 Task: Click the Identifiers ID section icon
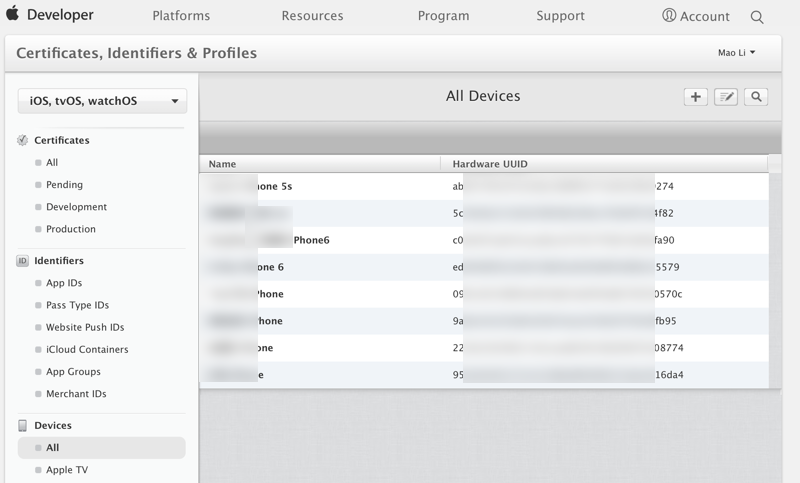pos(22,261)
